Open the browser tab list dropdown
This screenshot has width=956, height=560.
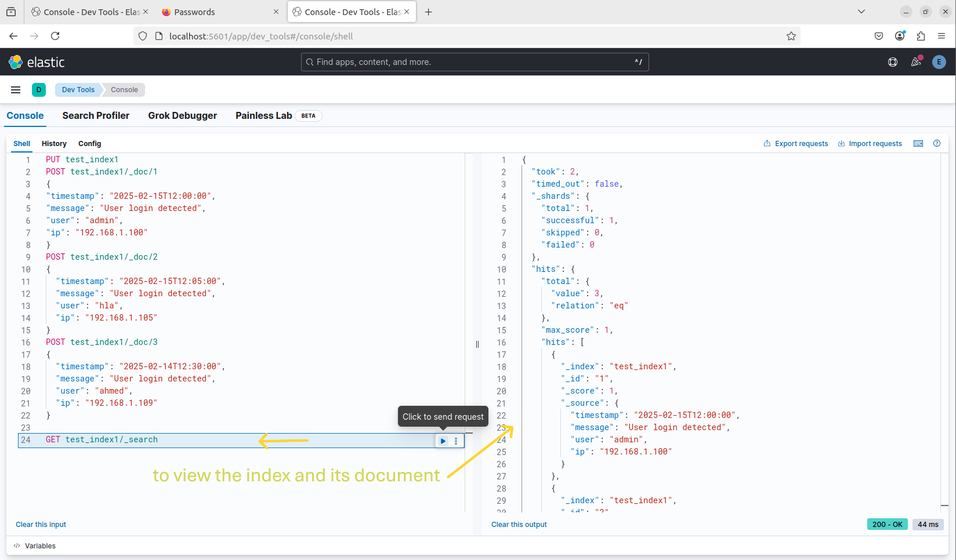tap(861, 12)
